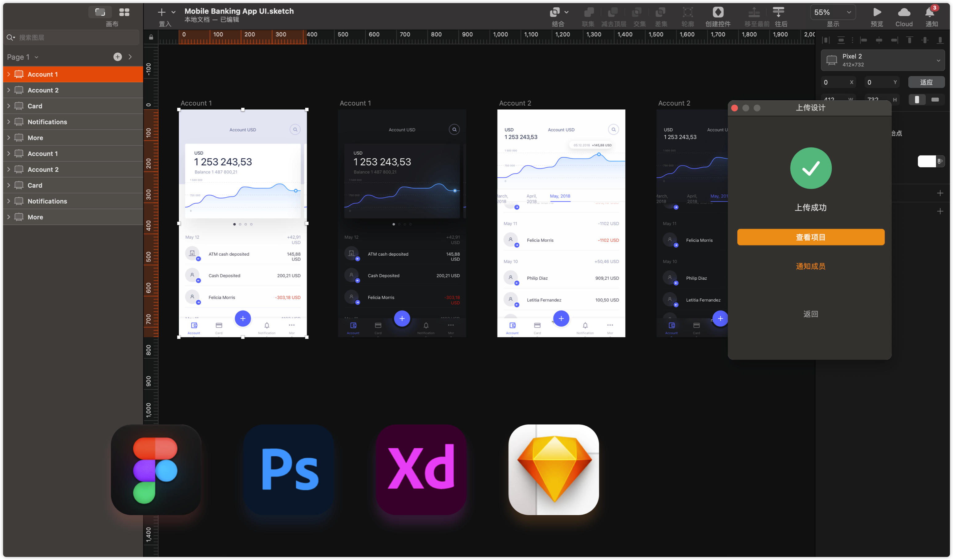This screenshot has width=953, height=560.
Task: Click 'Philip Diaz' row in the light Account 2 artboard
Action: click(x=561, y=278)
